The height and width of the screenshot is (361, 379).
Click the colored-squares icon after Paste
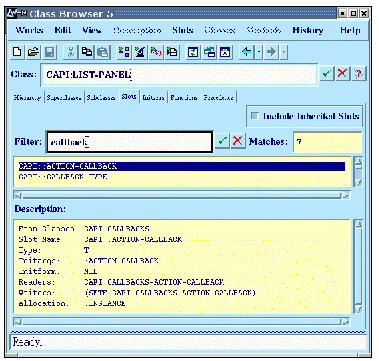(x=124, y=52)
